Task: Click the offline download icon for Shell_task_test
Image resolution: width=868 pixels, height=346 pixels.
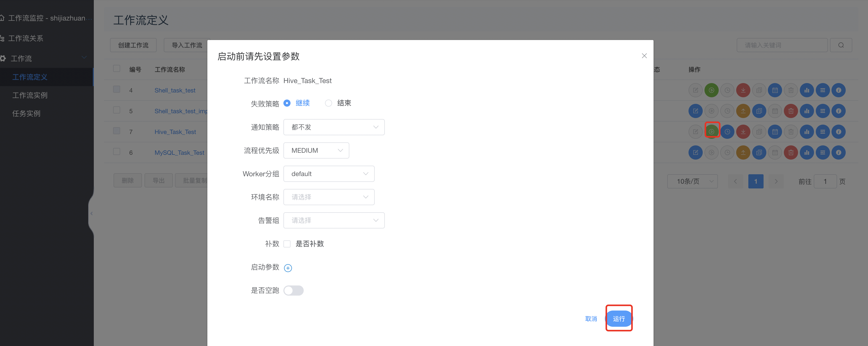Action: pos(743,90)
